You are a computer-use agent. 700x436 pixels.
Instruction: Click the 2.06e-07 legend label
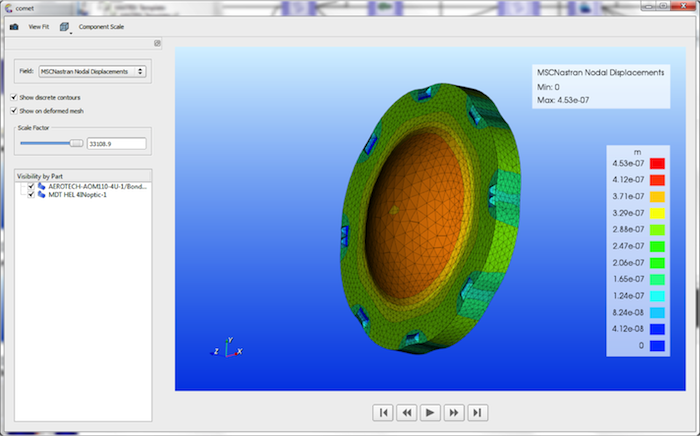click(x=628, y=263)
